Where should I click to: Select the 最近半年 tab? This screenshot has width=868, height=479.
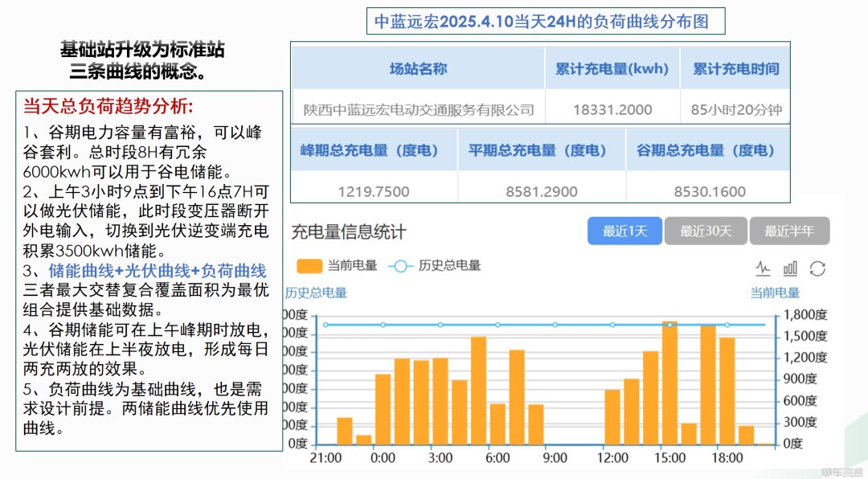tap(789, 231)
